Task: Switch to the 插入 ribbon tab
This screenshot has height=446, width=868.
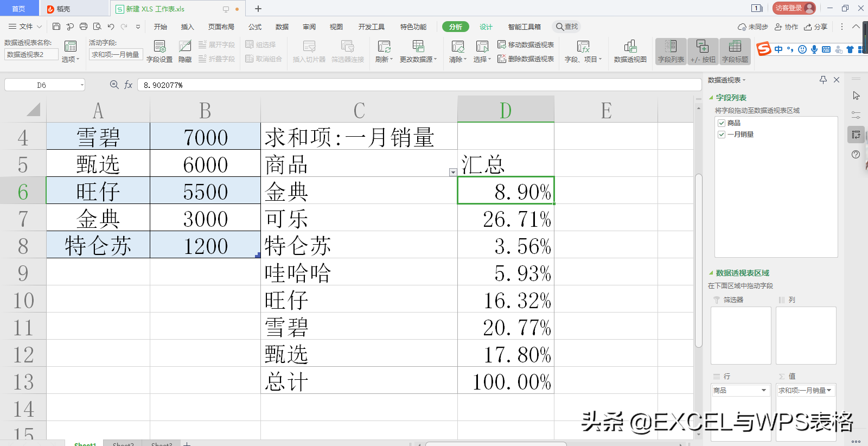Action: click(187, 27)
